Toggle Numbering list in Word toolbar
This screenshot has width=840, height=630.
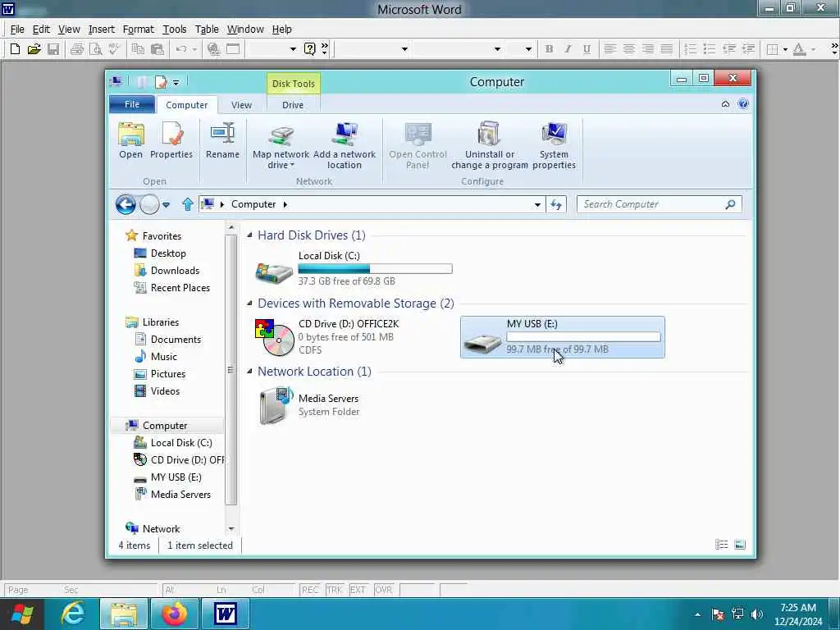[691, 49]
